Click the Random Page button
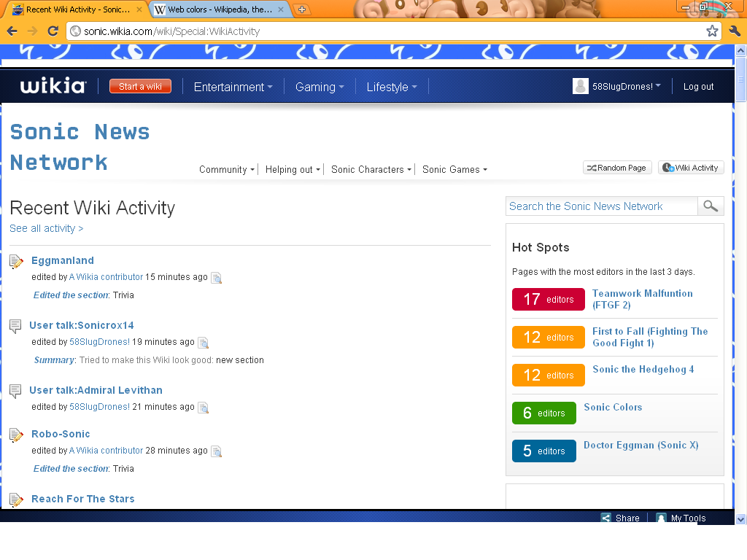The image size is (747, 560). 616,168
